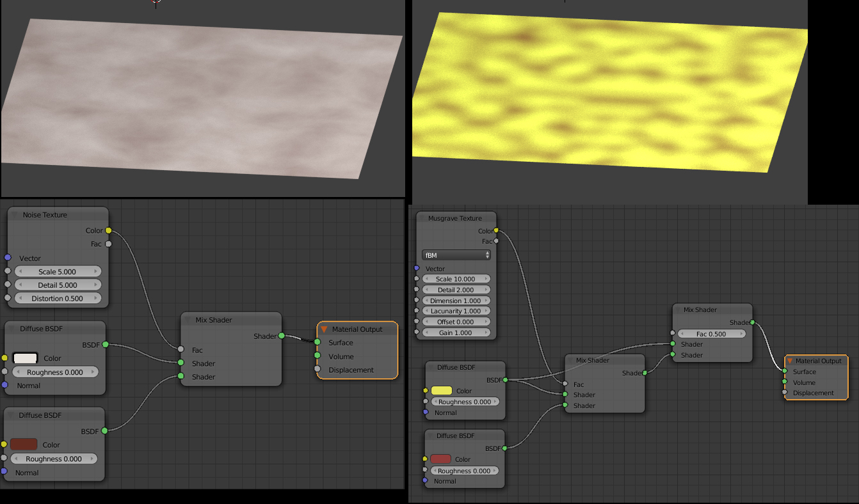The height and width of the screenshot is (504, 859).
Task: Click the Volume socket on the left Material Output
Action: pyautogui.click(x=317, y=356)
